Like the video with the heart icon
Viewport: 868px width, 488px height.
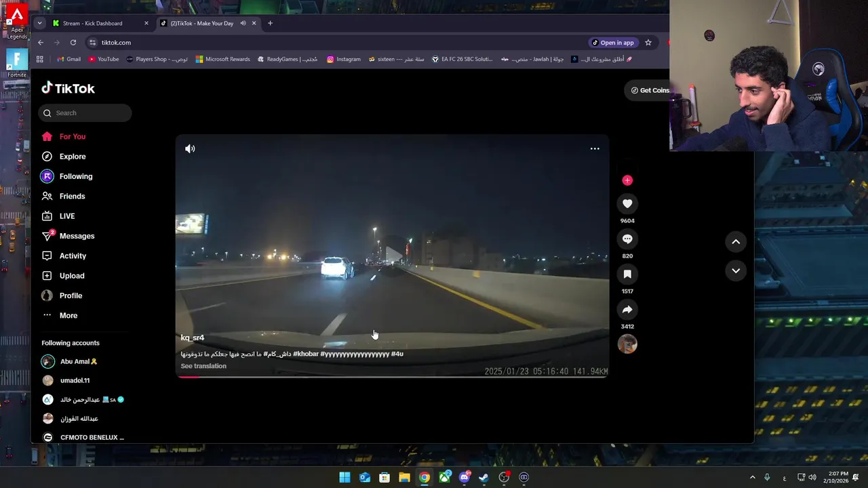point(627,203)
